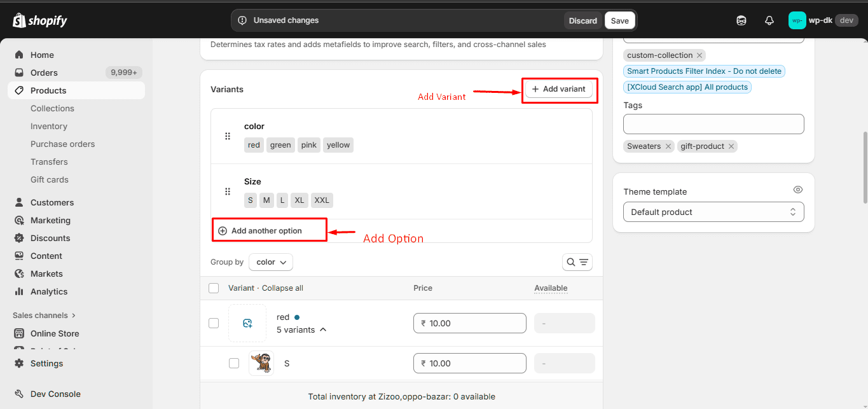
Task: Open the Theme template Default product dropdown
Action: tap(713, 212)
